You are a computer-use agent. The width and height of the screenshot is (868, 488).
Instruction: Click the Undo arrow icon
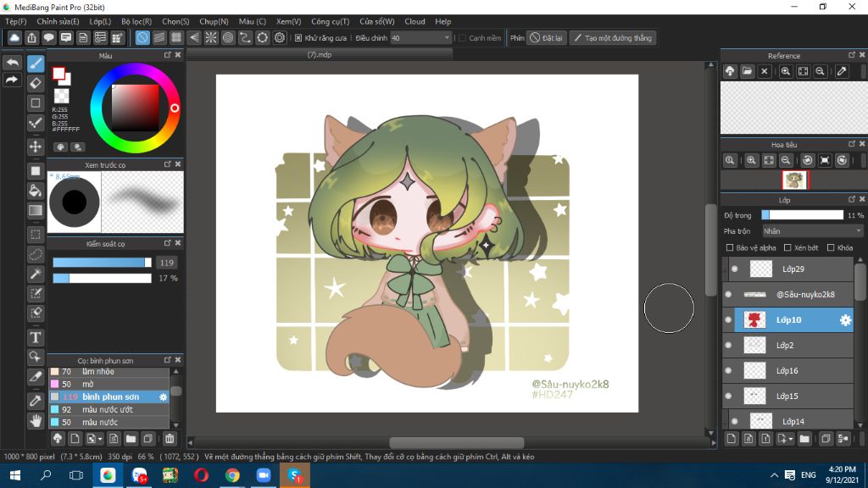(x=12, y=63)
